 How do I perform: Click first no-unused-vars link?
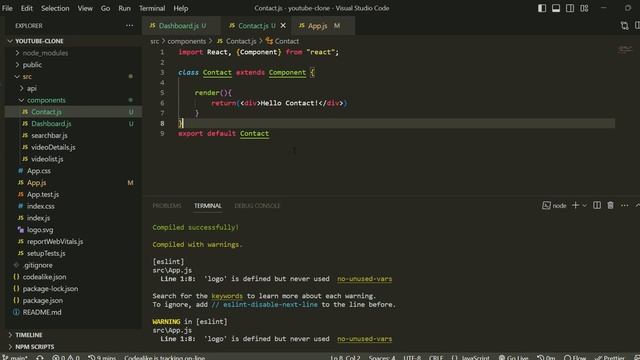[364, 279]
